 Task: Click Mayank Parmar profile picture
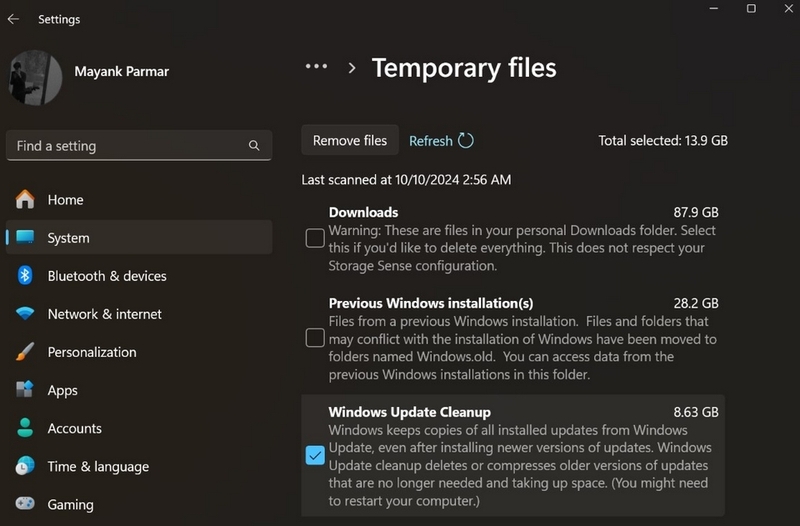[x=35, y=78]
